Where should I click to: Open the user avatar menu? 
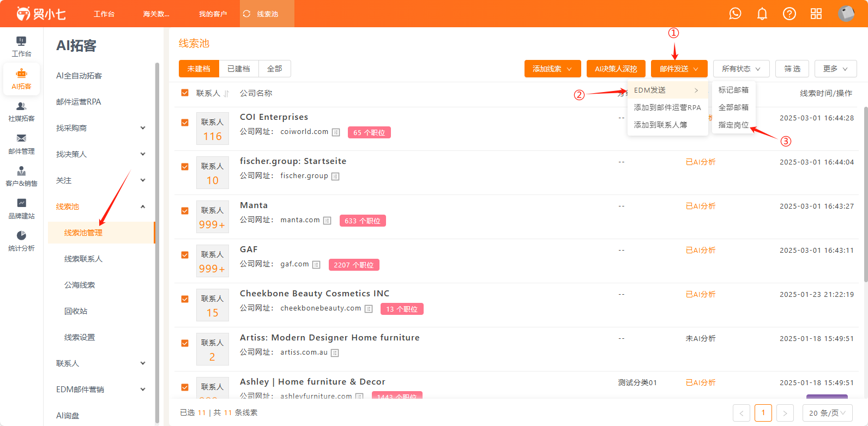pyautogui.click(x=846, y=14)
